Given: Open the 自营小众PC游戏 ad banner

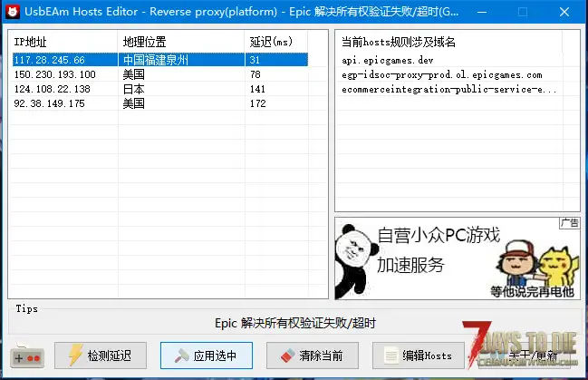Looking at the screenshot, I should tap(458, 258).
